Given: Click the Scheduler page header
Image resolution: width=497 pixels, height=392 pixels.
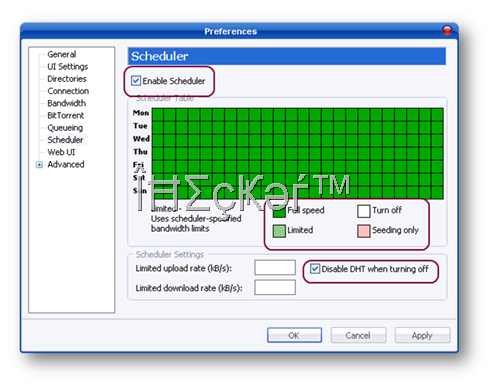Looking at the screenshot, I should tap(287, 56).
